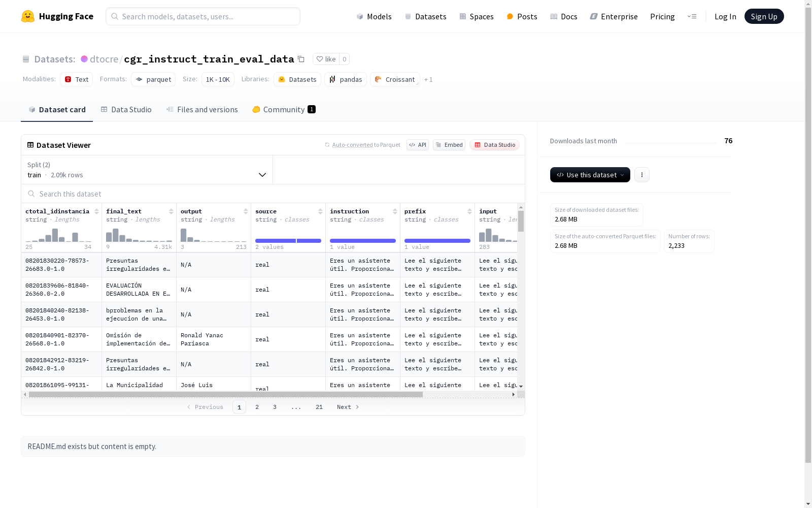812x508 pixels.
Task: Click the table vertical scrollbar thumb
Action: 521,221
